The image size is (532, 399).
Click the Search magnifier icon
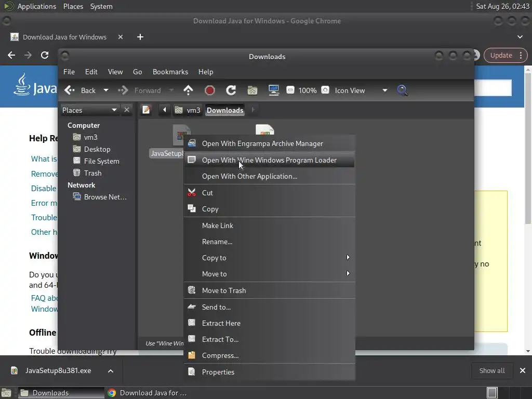click(x=402, y=90)
